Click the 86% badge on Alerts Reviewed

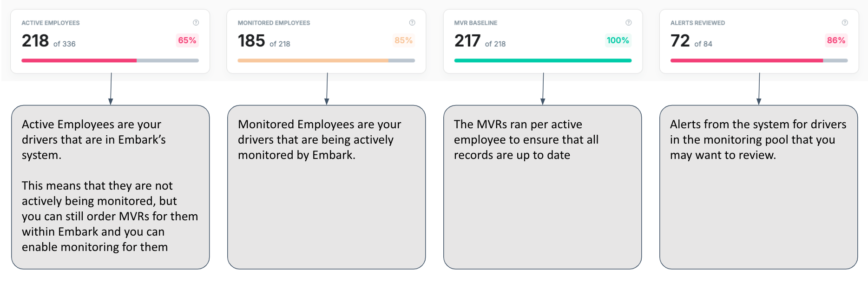coord(836,40)
